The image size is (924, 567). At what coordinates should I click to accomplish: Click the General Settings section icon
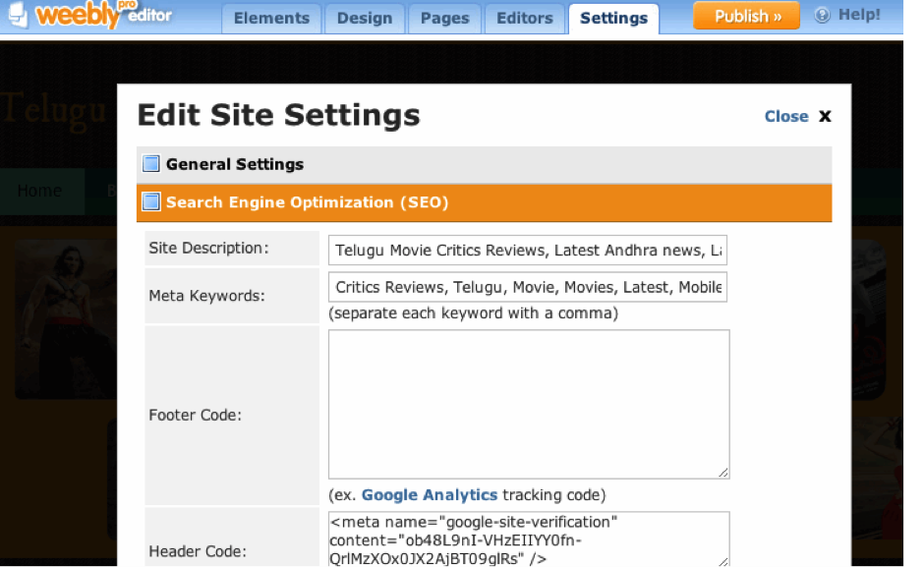pyautogui.click(x=150, y=163)
